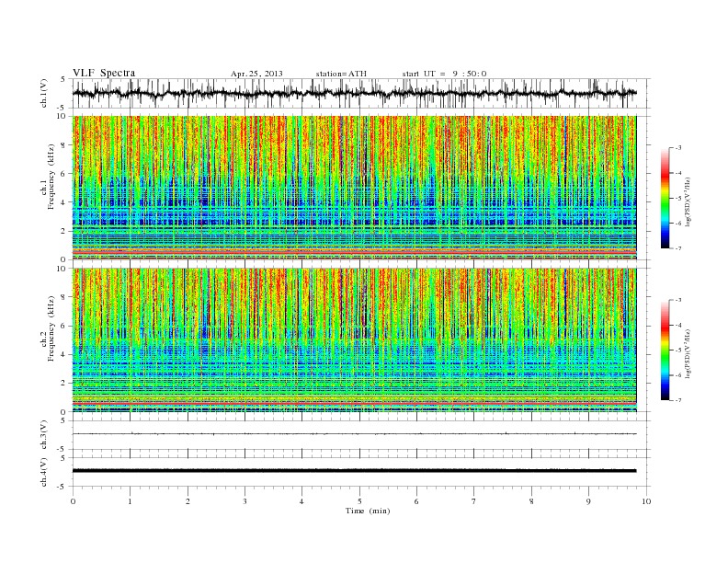This screenshot has width=728, height=563.
Task: Click the "6" kHz tick of ch.1 spectrogram
Action: pos(64,173)
